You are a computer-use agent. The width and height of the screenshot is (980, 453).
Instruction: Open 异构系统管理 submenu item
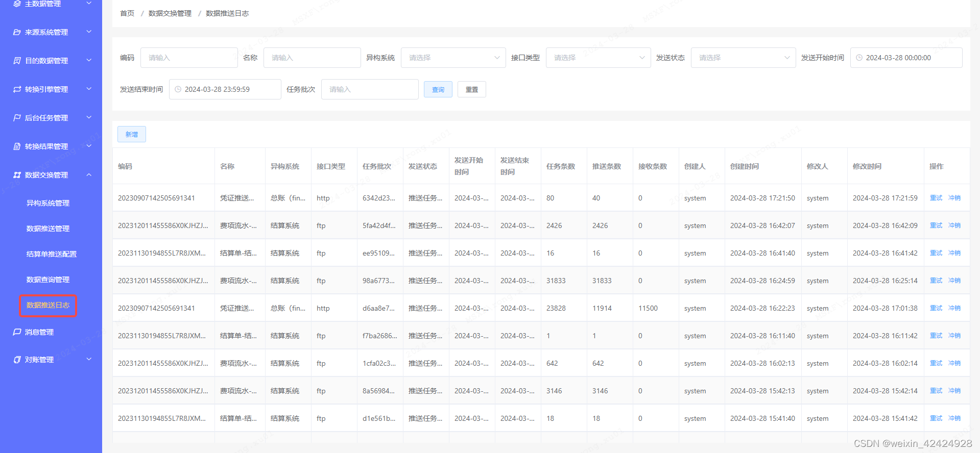[x=48, y=203]
